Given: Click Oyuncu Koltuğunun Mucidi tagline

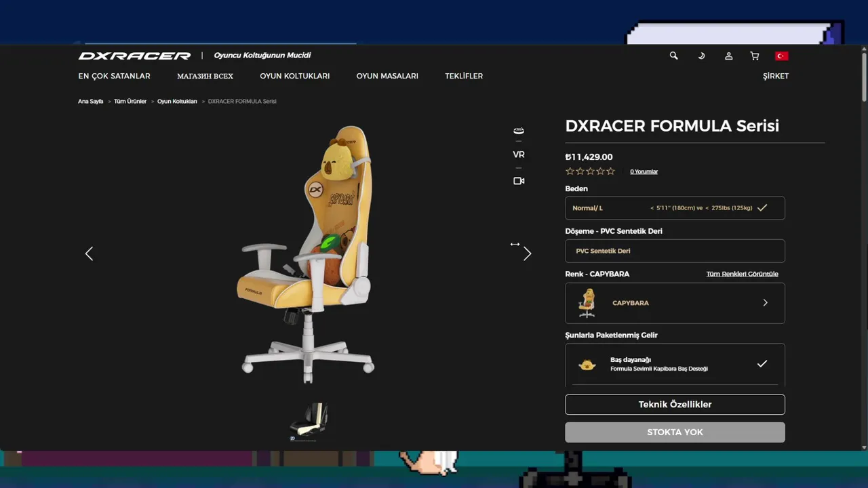Looking at the screenshot, I should [x=262, y=55].
